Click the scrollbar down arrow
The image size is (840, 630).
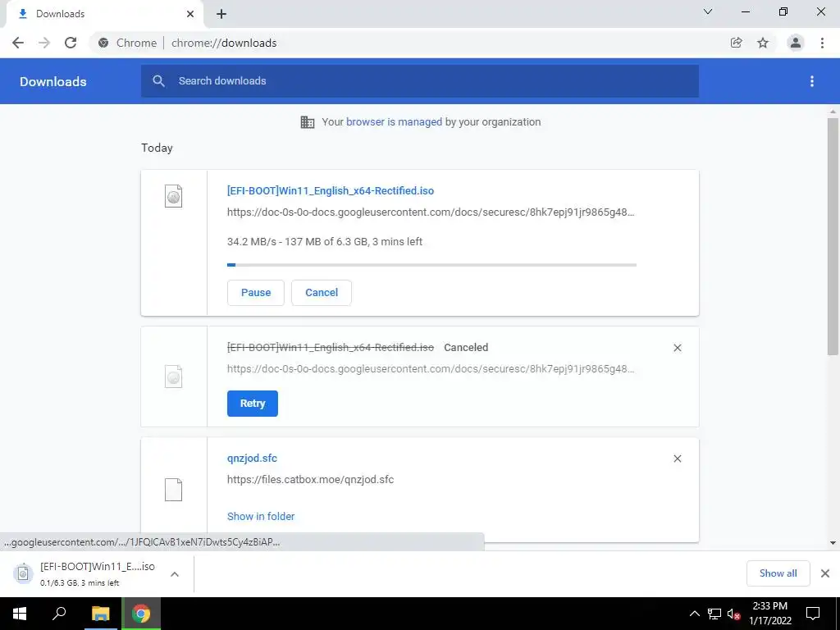point(833,543)
